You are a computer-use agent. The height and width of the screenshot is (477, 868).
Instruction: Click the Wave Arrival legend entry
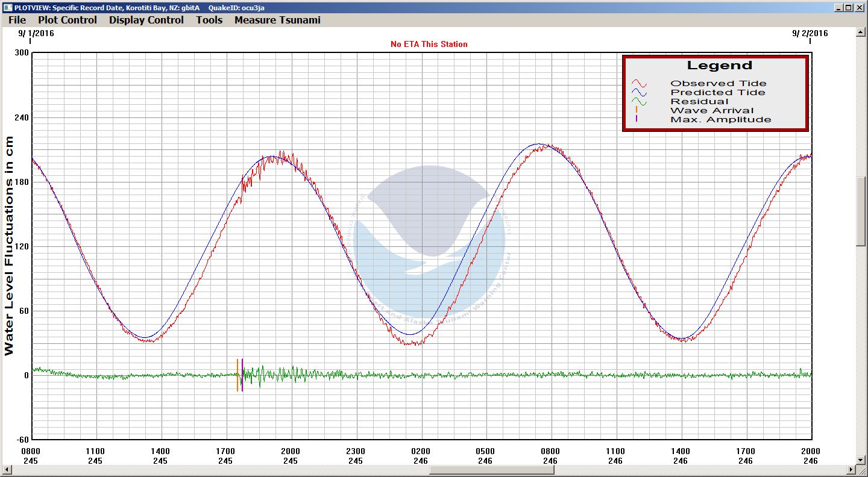[712, 111]
